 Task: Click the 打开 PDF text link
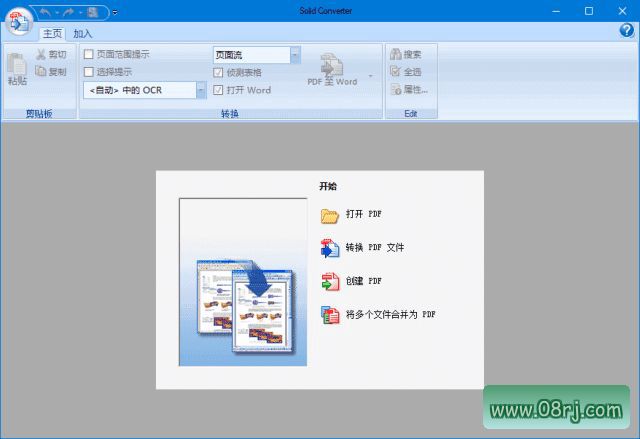364,214
